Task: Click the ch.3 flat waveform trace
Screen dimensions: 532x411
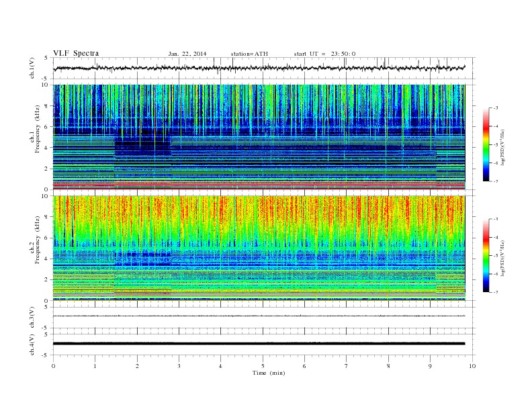Action: (259, 316)
